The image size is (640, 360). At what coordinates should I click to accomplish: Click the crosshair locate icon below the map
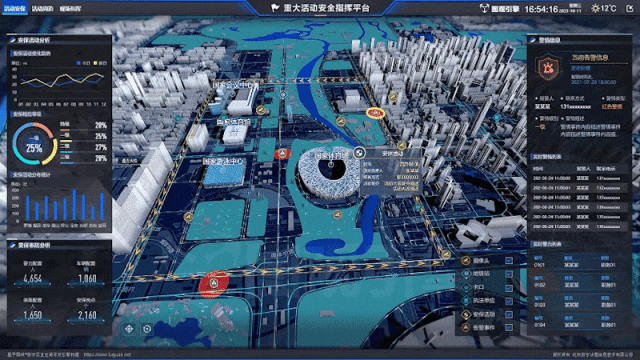coord(129,329)
